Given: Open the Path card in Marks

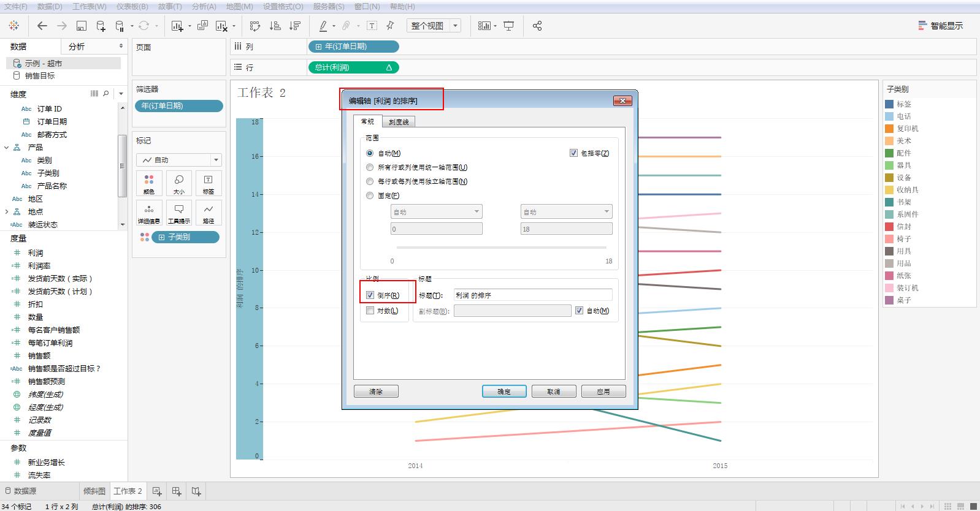Looking at the screenshot, I should pyautogui.click(x=209, y=213).
